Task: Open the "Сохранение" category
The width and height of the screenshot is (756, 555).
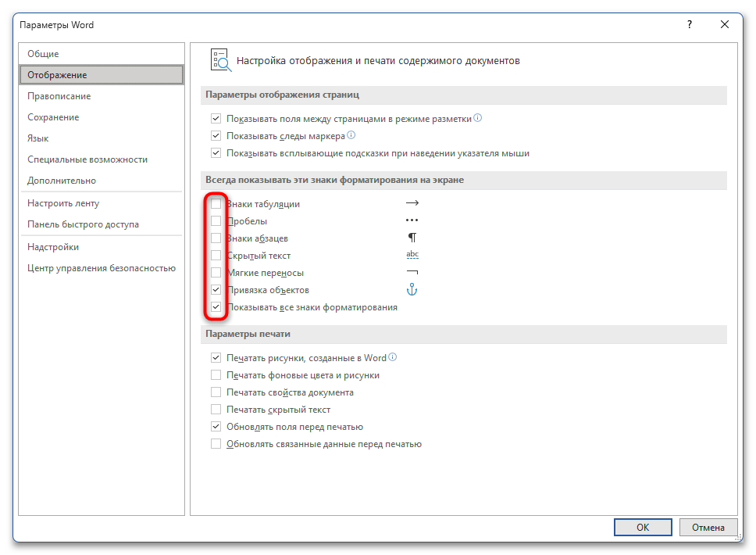Action: coord(102,117)
